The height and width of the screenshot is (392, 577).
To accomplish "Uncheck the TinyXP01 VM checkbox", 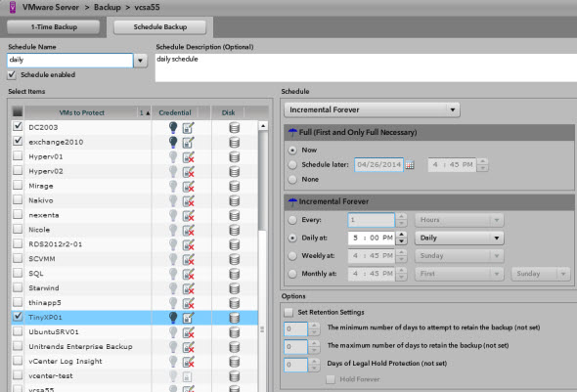I will [18, 317].
